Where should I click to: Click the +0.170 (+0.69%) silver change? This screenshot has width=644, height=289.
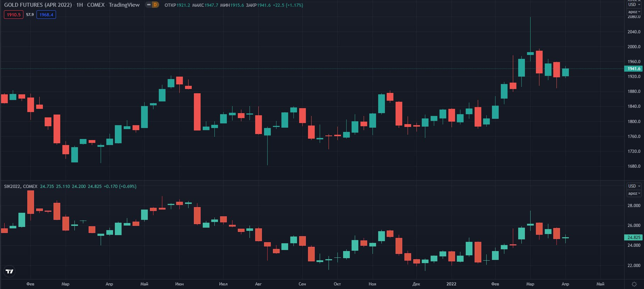tap(120, 186)
